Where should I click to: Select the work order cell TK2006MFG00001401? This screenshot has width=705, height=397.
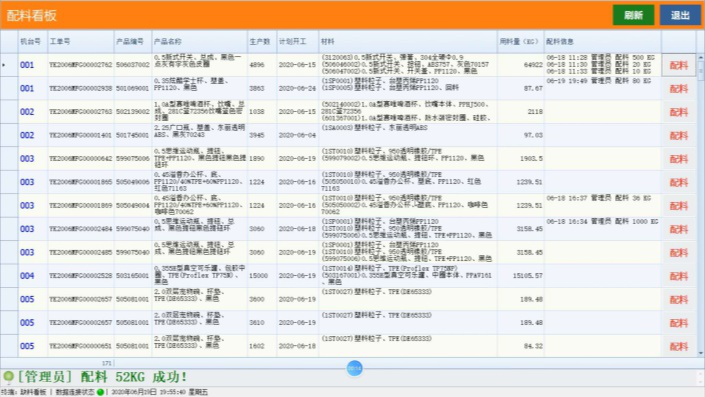pyautogui.click(x=80, y=135)
